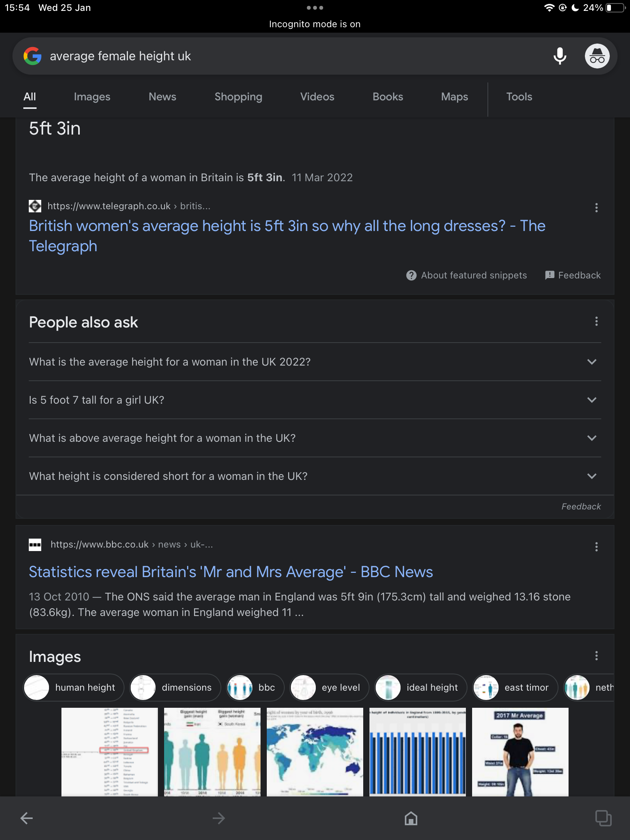The image size is (630, 840).
Task: Open the 2017 Mr Average image thumbnail
Action: (x=520, y=752)
